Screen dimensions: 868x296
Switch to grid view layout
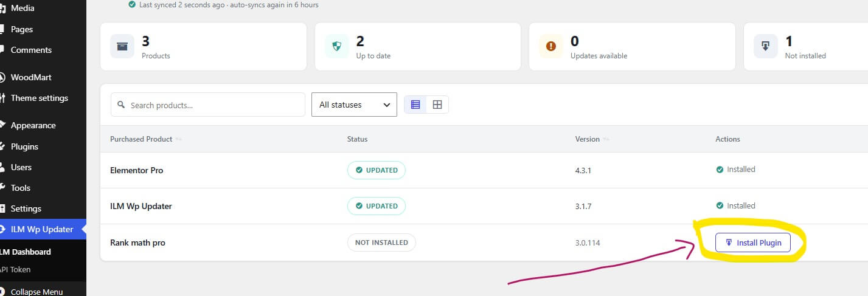coord(437,105)
